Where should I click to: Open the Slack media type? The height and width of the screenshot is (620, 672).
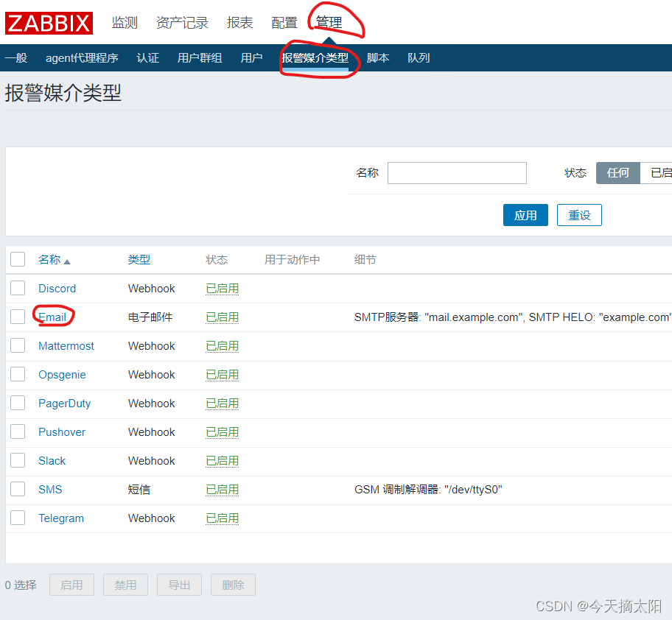click(52, 461)
